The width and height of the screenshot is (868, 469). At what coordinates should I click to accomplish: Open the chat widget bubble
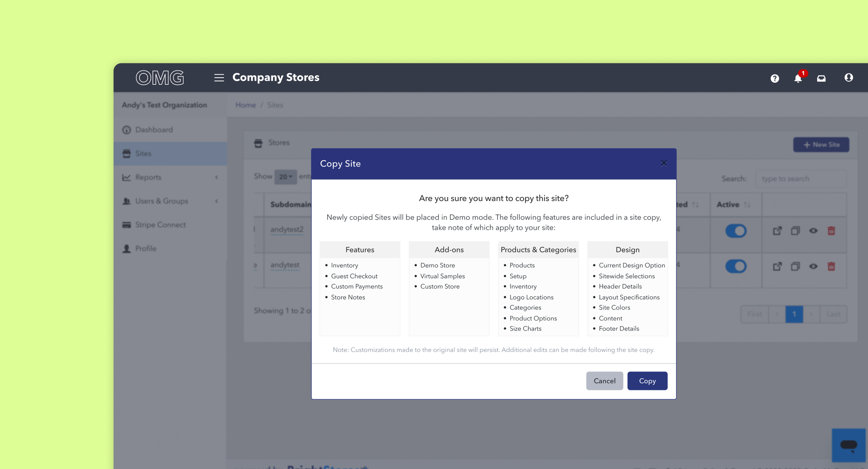[x=849, y=445]
